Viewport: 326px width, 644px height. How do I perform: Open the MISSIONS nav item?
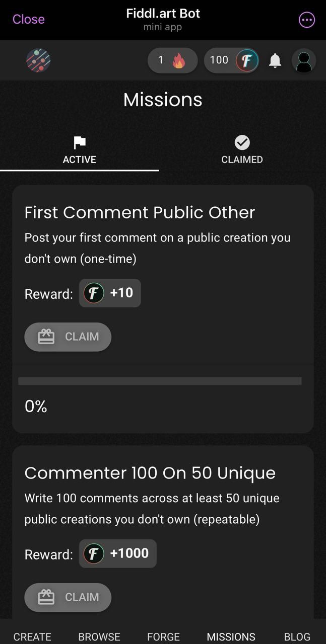pyautogui.click(x=231, y=636)
